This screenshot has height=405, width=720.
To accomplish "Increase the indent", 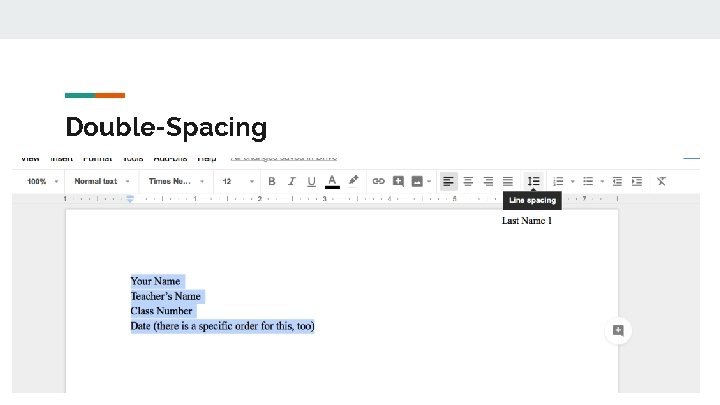I will click(x=637, y=181).
